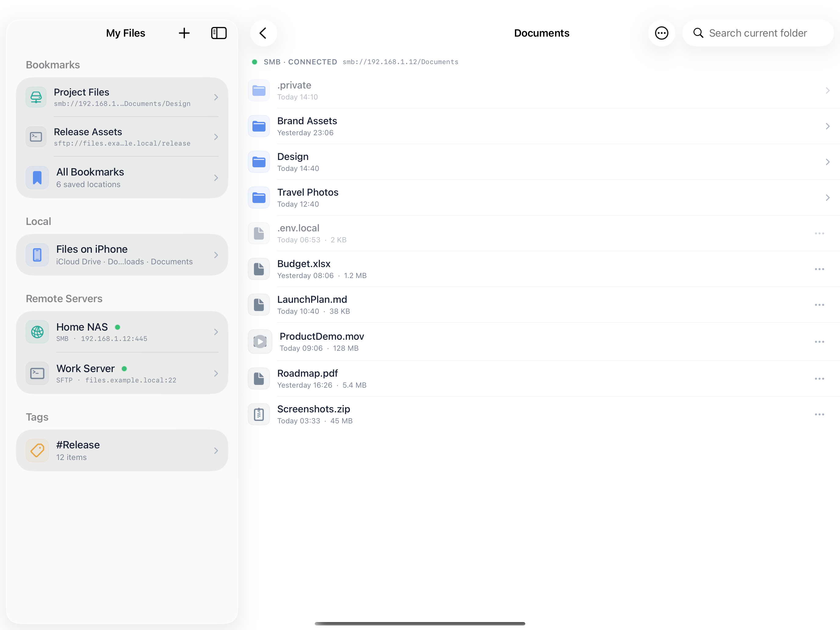Open Files on iPhone location
The image size is (840, 630).
(122, 255)
